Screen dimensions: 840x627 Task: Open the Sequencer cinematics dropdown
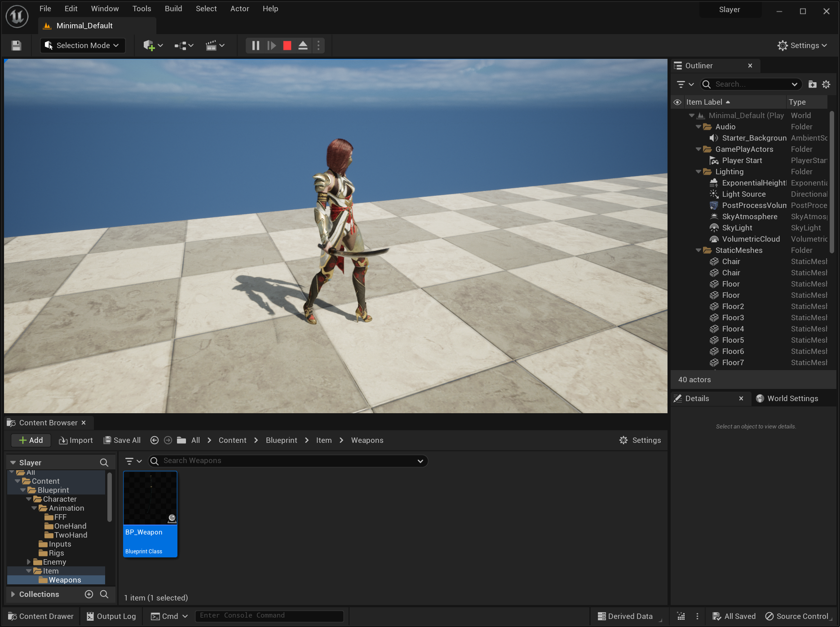(x=215, y=45)
